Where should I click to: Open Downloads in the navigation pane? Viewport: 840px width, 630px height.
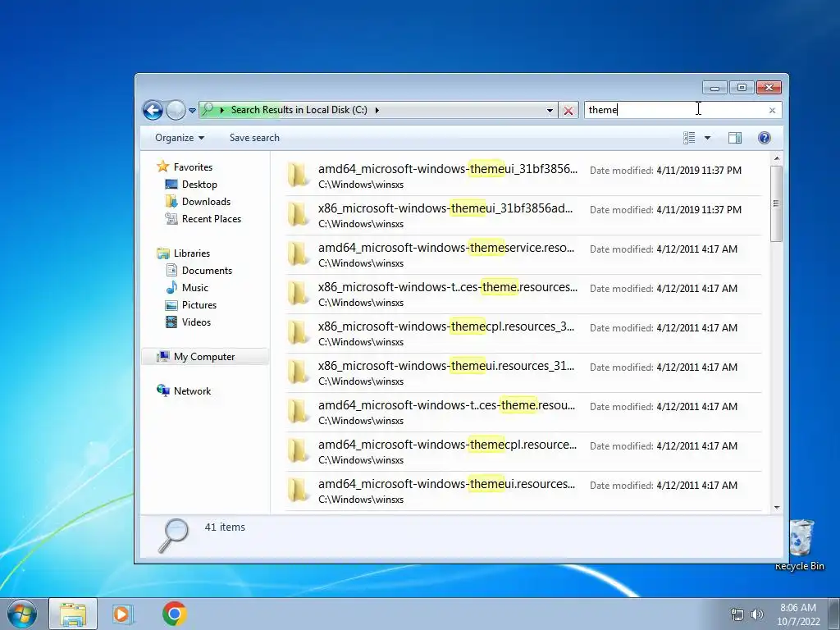coord(206,202)
